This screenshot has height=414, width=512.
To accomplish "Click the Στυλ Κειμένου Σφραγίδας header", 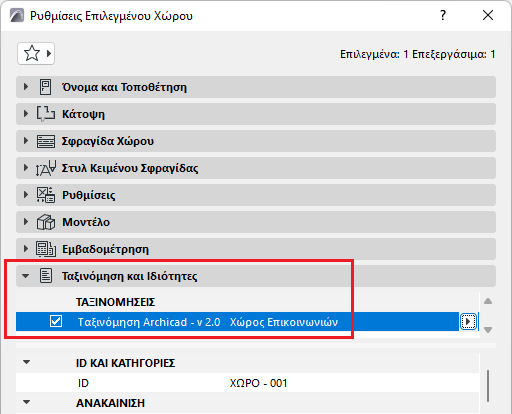I will 256,168.
